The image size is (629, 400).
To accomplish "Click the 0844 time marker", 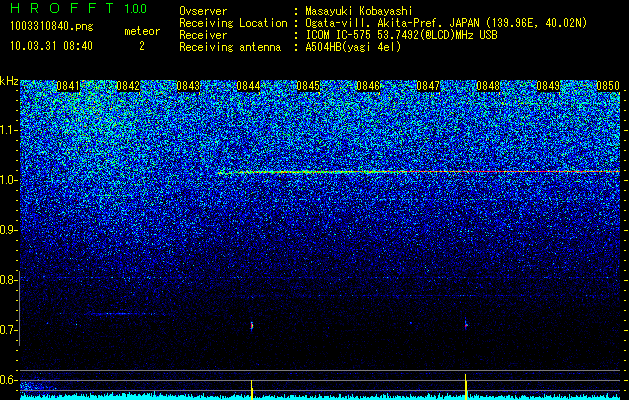I will pyautogui.click(x=248, y=86).
